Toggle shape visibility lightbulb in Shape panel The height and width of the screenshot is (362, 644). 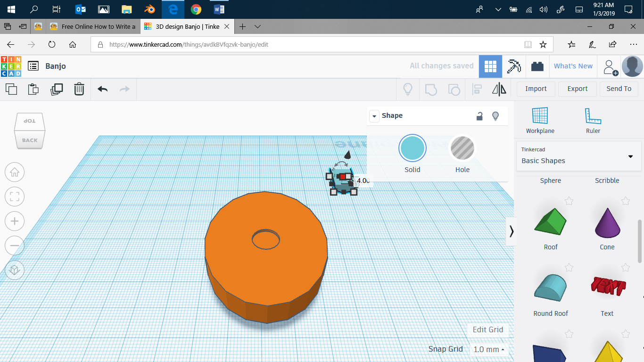[495, 116]
